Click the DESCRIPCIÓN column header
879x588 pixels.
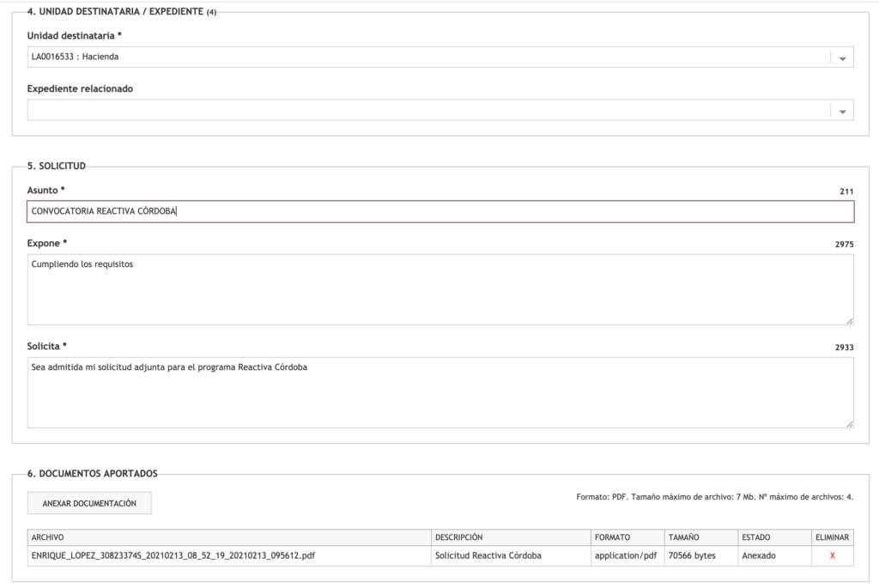point(459,538)
